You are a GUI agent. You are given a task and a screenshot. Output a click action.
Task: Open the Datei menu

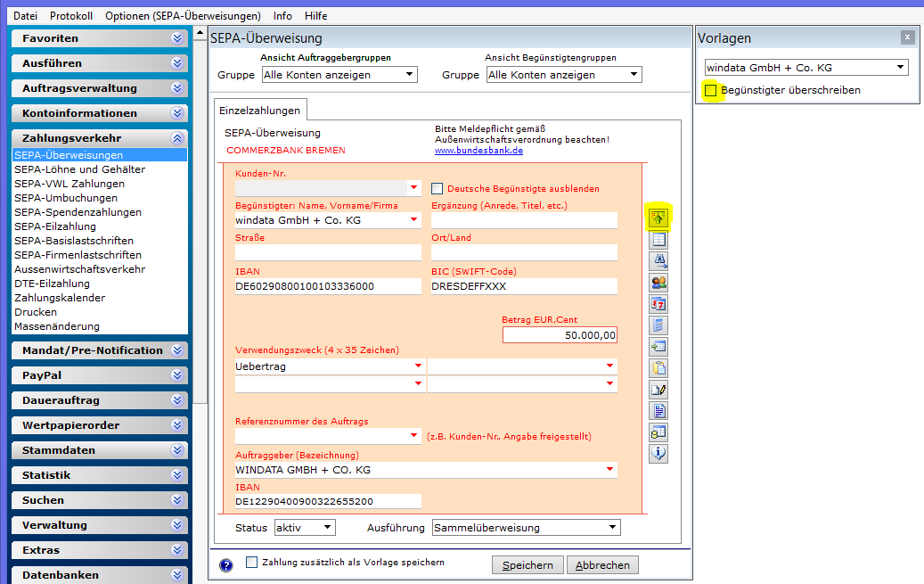pos(25,16)
